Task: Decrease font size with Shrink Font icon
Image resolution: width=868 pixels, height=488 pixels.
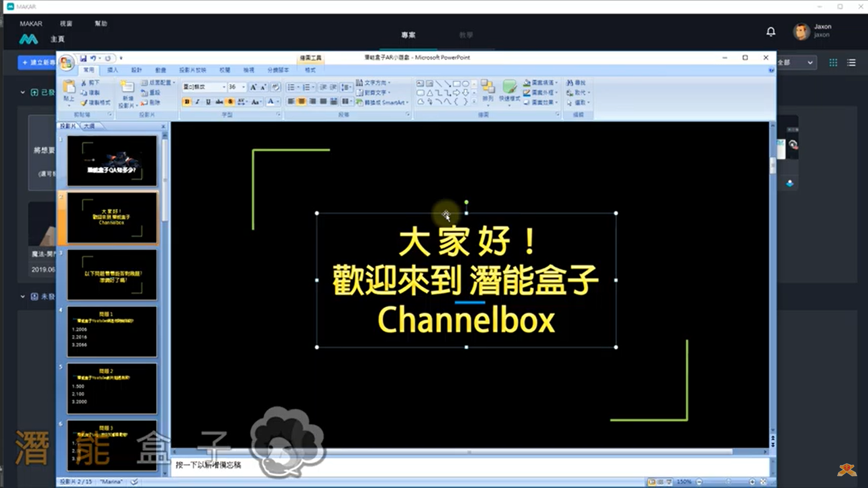Action: coord(263,87)
